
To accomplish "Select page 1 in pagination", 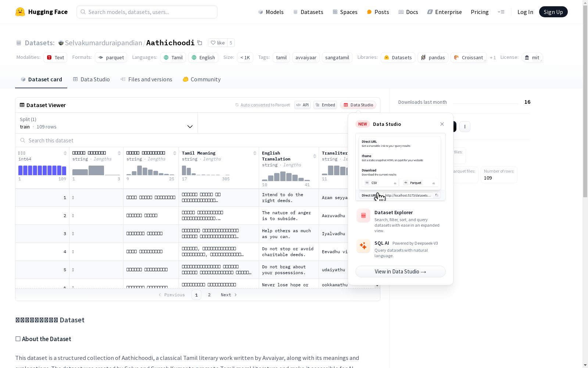I will tap(196, 295).
